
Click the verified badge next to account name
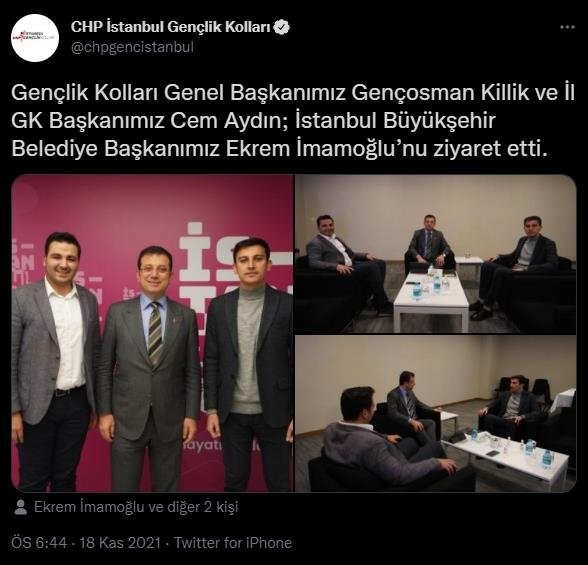281,27
